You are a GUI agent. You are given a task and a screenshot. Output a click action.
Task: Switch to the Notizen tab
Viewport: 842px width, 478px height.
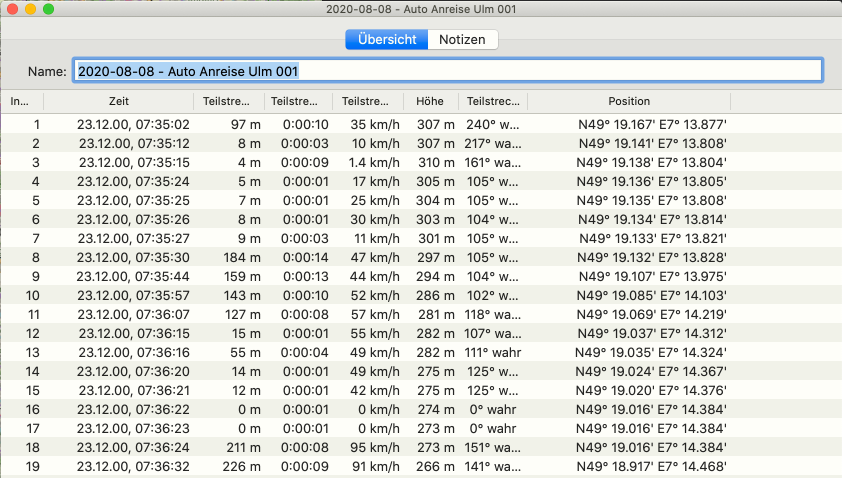point(462,40)
